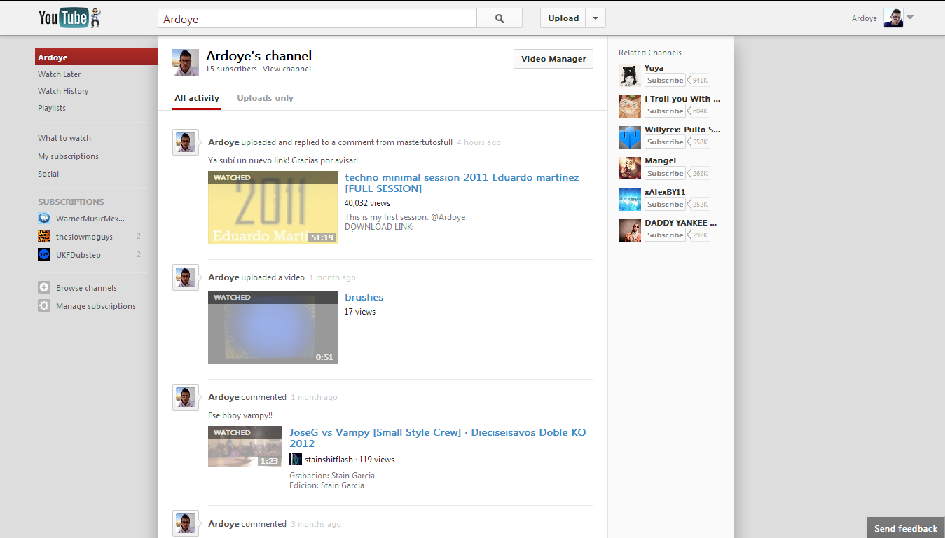Open the brushes video thumbnail

pos(272,327)
